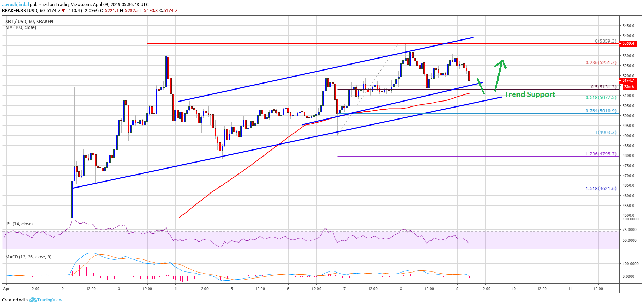
Task: Click the 5000.0 price axis label
Action: [628, 116]
